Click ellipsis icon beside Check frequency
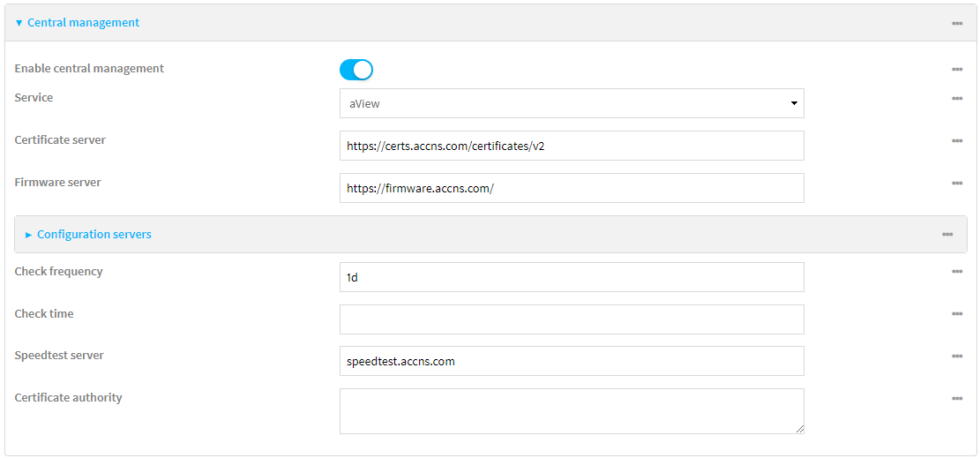This screenshot has width=980, height=458. tap(956, 272)
